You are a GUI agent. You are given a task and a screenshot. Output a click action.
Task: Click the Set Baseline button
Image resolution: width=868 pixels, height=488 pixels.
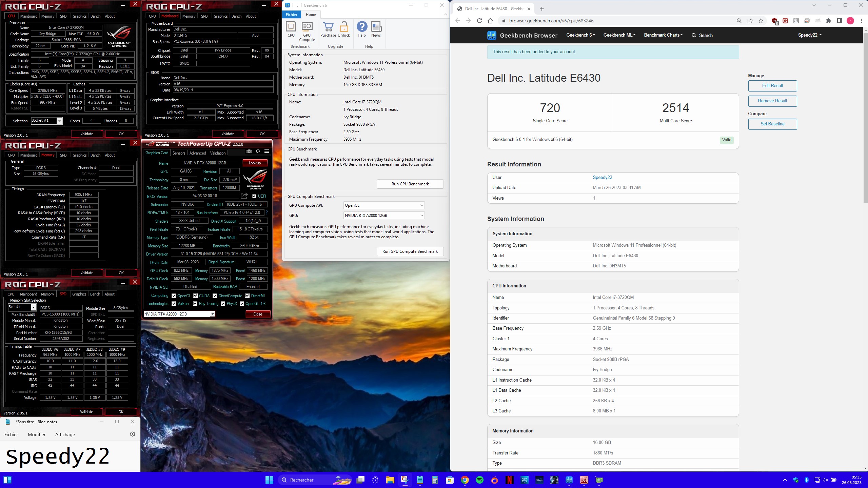[x=772, y=124]
